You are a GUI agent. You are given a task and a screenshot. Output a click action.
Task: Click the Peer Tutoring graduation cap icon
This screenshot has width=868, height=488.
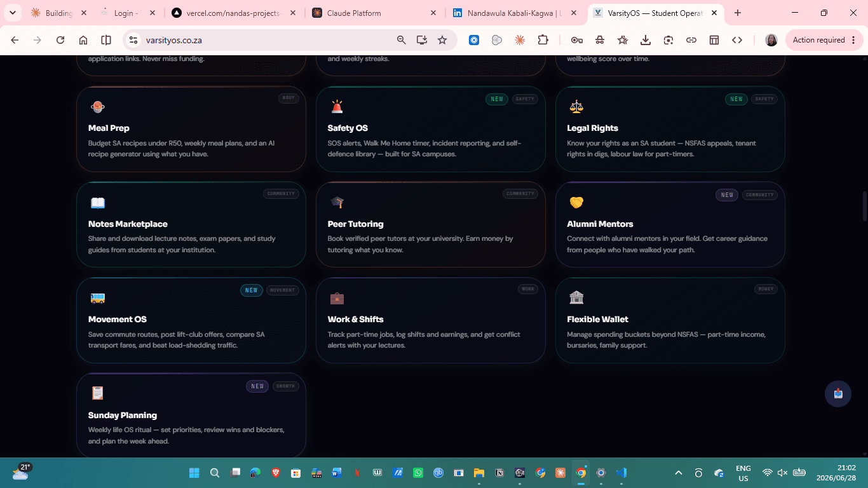(337, 203)
